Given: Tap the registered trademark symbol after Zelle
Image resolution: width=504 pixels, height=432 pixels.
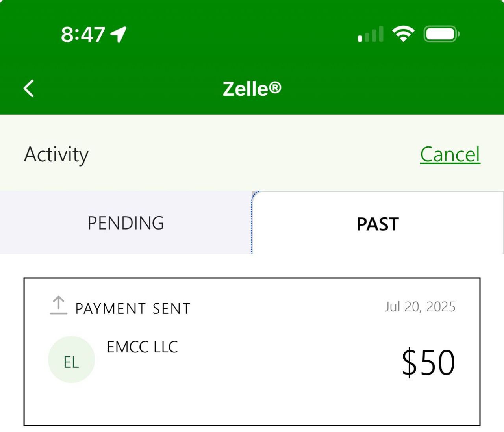Looking at the screenshot, I should coord(276,87).
